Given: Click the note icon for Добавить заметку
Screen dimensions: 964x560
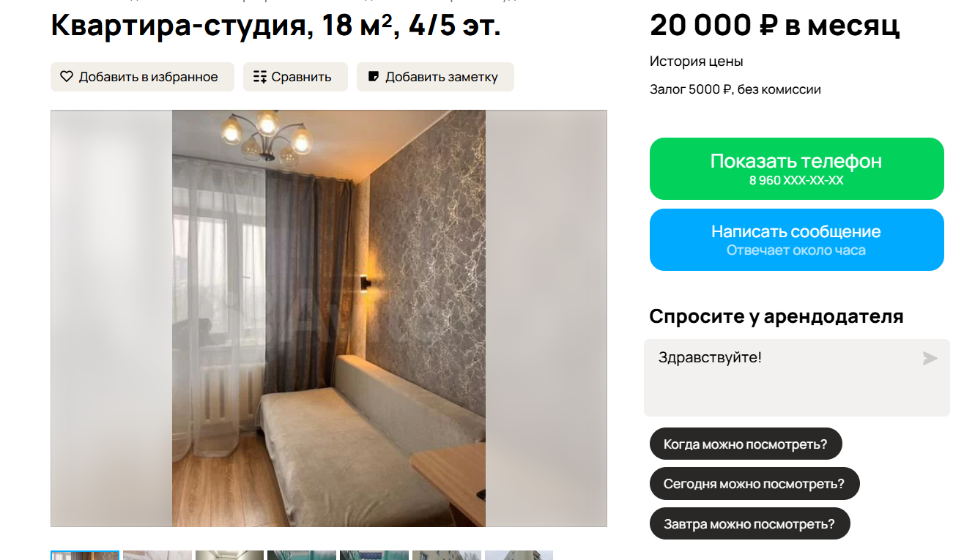Looking at the screenshot, I should 374,77.
